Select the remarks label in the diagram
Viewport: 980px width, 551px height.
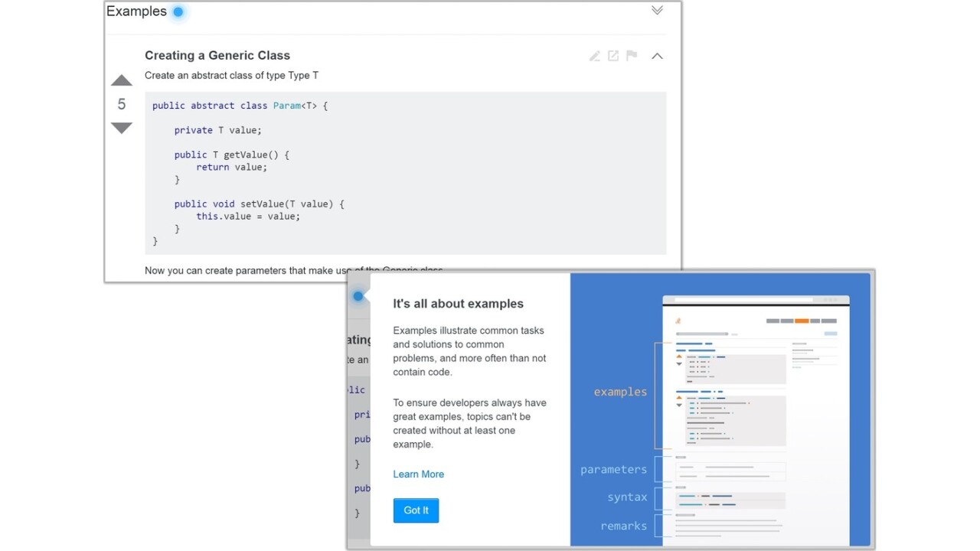click(x=623, y=527)
